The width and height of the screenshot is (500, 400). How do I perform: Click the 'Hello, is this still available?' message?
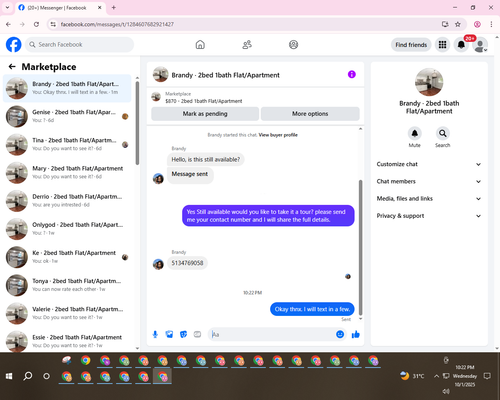[x=206, y=159]
